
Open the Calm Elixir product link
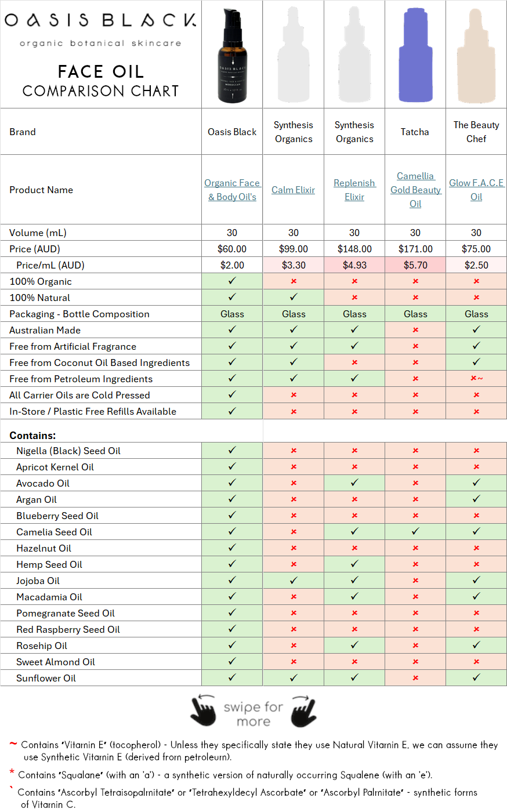coord(294,190)
